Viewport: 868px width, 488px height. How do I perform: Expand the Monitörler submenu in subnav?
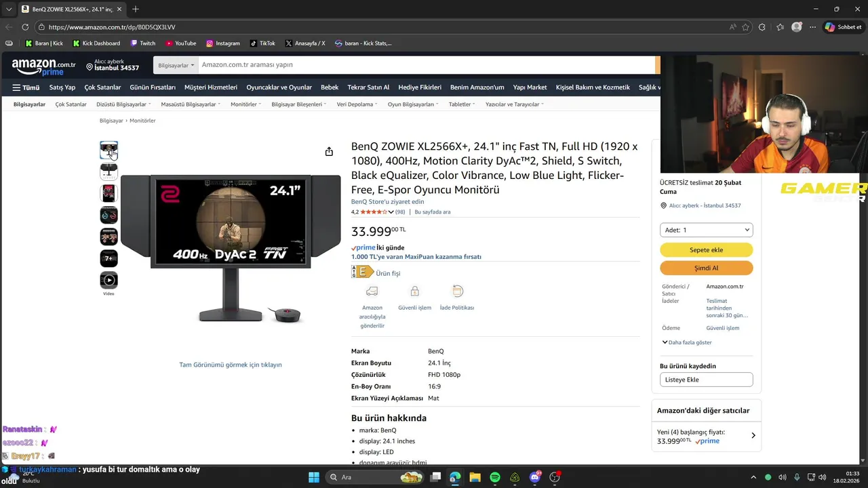point(245,104)
